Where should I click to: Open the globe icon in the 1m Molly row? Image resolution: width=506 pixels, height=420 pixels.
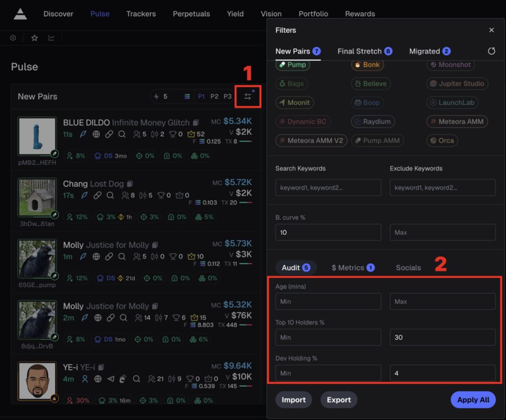96,256
